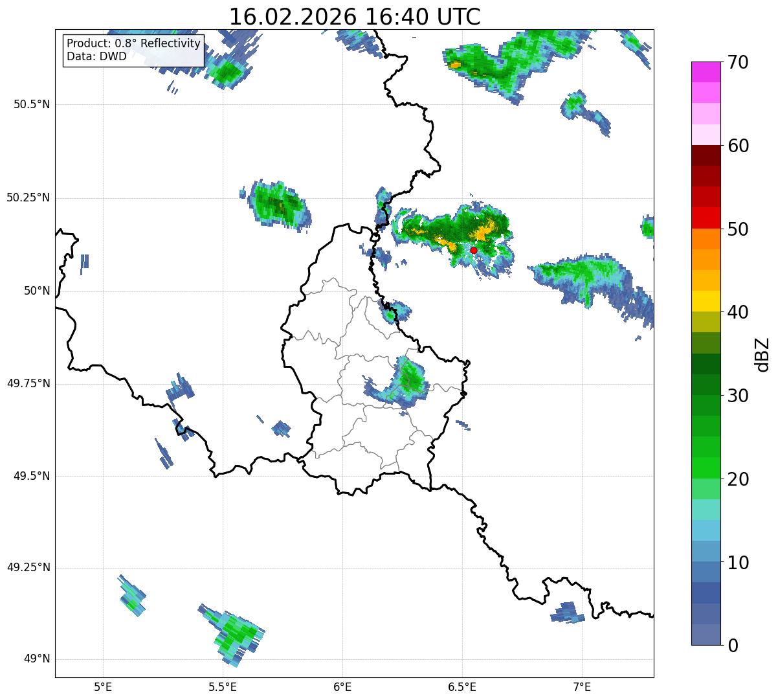Click the 5°E longitude label
The image size is (778, 700).
103,686
